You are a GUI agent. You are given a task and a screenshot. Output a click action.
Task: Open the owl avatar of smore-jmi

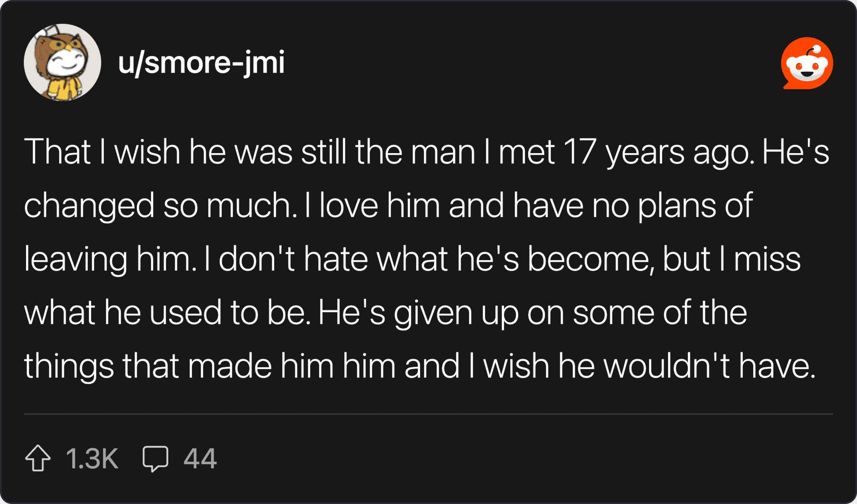coord(63,63)
